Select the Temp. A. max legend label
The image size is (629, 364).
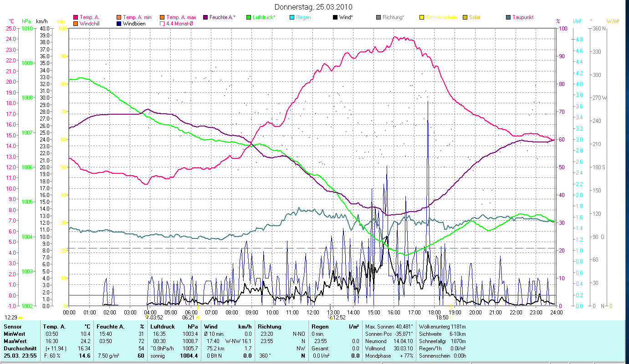[x=181, y=17]
